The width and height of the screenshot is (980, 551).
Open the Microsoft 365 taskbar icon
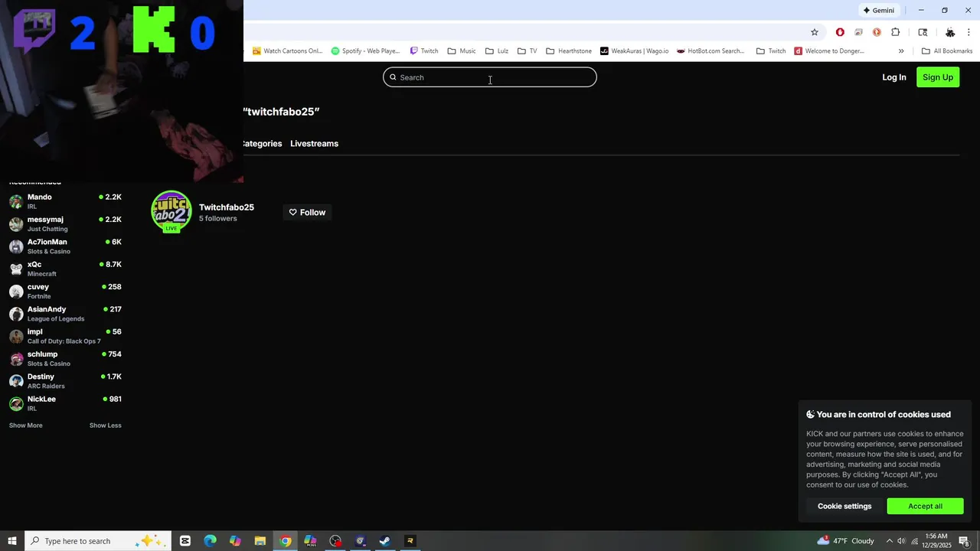pyautogui.click(x=310, y=541)
